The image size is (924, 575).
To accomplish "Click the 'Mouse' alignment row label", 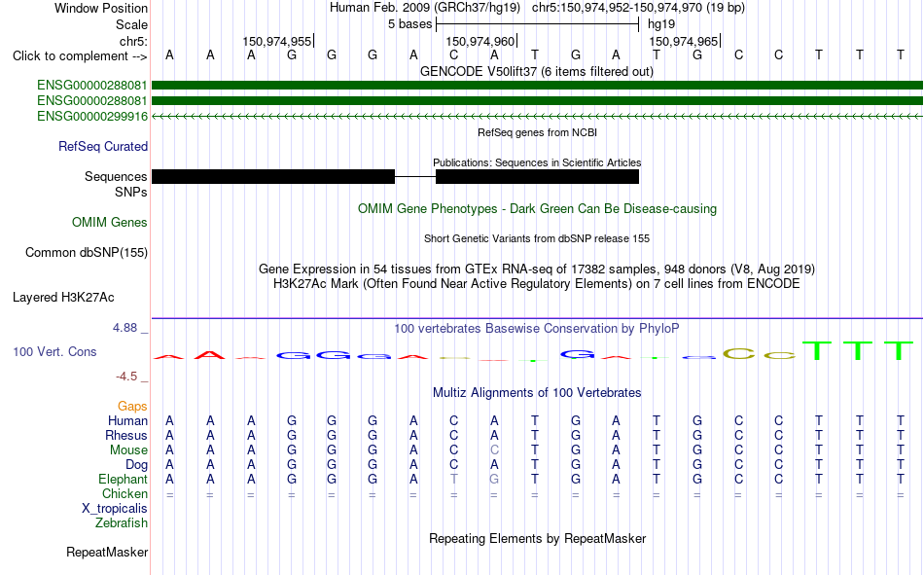I will tap(128, 449).
